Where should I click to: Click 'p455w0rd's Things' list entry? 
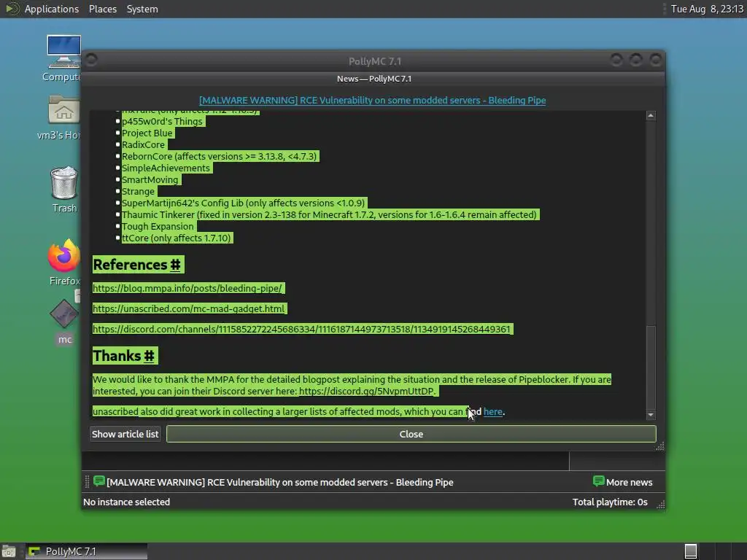tap(163, 122)
